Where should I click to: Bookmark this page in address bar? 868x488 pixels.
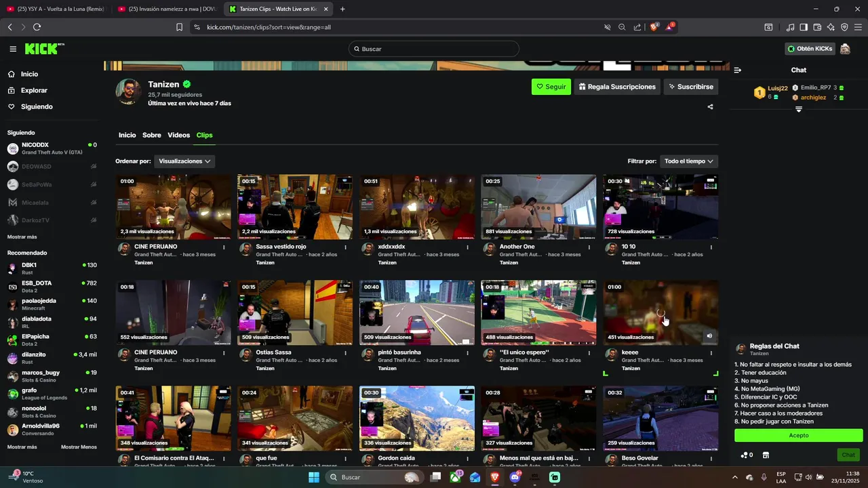[x=179, y=27]
